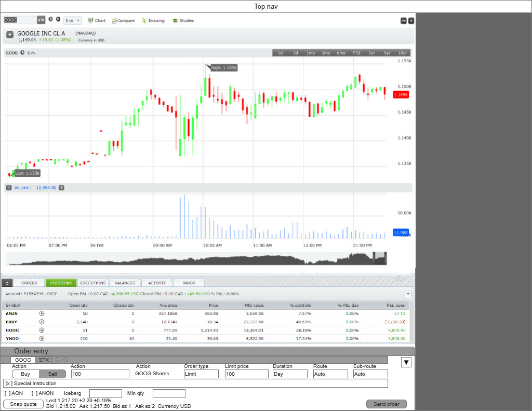Close the Volume study with X
Screen dimensions: 532x411
click(x=61, y=187)
